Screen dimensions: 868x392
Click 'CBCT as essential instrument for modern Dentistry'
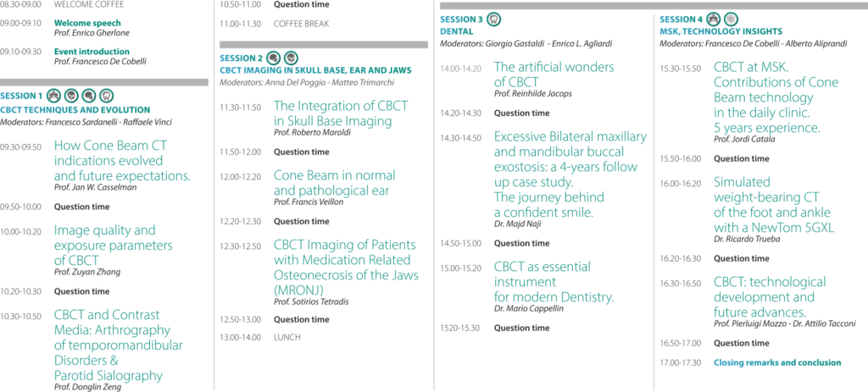[x=554, y=282]
